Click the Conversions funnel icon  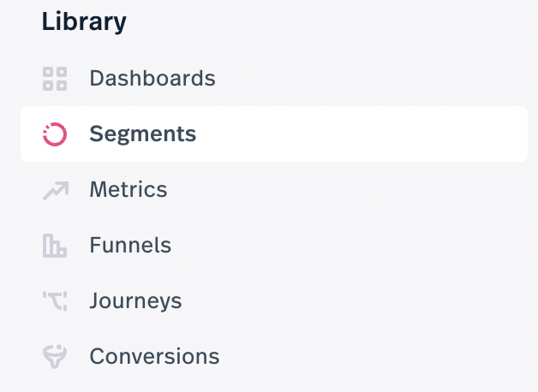(x=55, y=356)
